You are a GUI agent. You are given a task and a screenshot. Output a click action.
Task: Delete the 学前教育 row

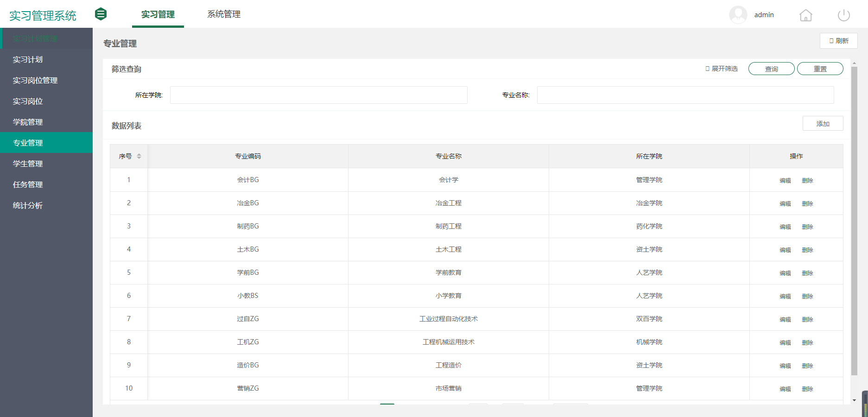click(807, 273)
